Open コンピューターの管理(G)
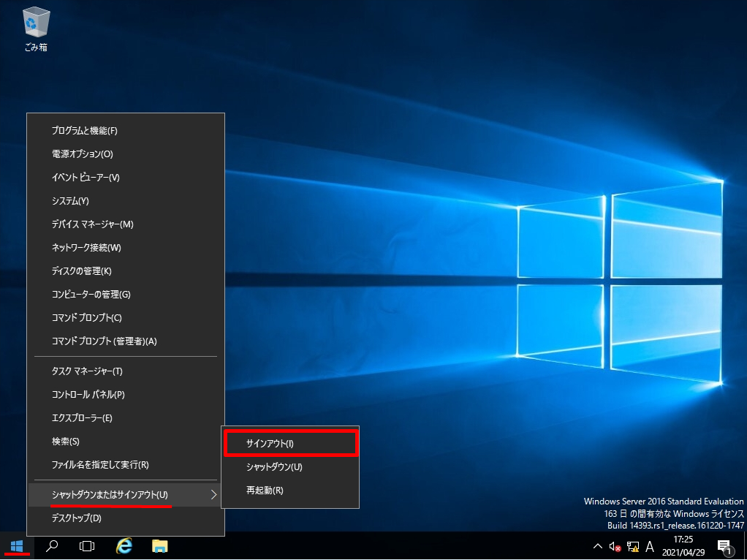 pos(126,294)
